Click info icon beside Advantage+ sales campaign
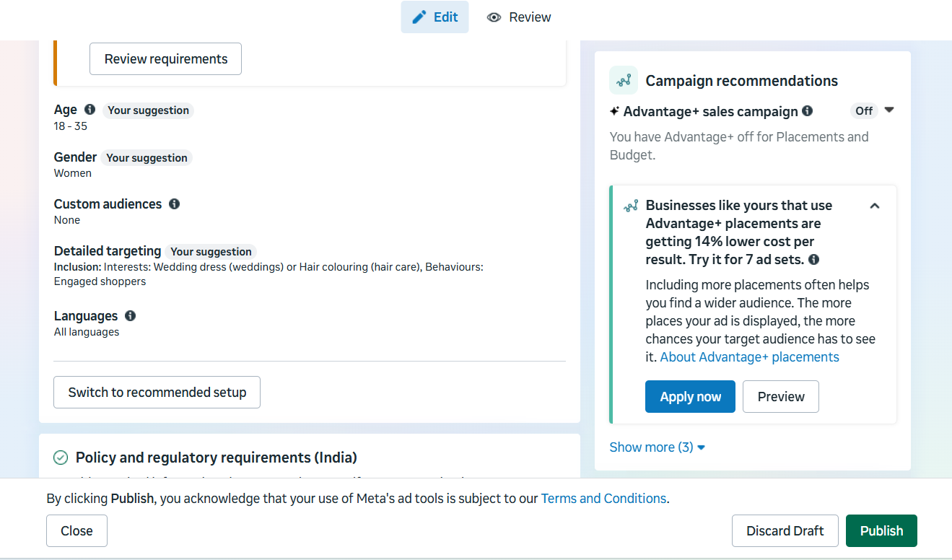952x560 pixels. click(807, 111)
